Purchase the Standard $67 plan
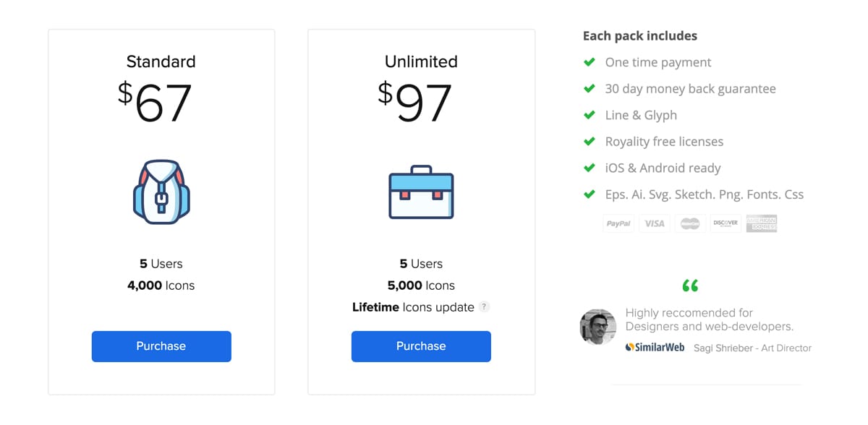The height and width of the screenshot is (425, 868). pos(161,346)
